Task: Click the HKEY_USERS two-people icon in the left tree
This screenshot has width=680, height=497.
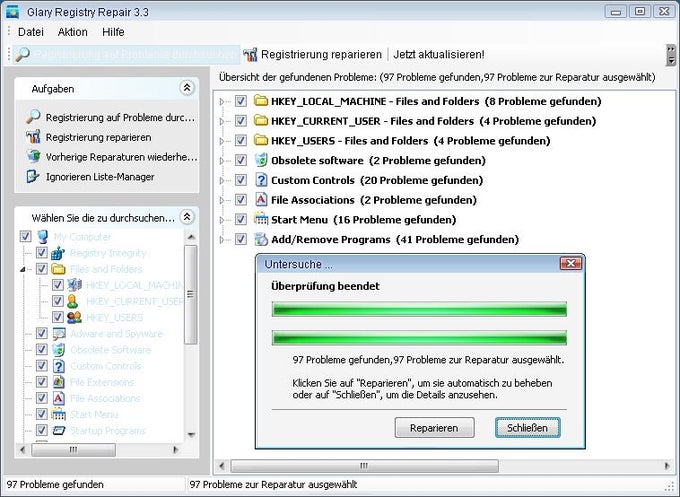Action: [74, 317]
